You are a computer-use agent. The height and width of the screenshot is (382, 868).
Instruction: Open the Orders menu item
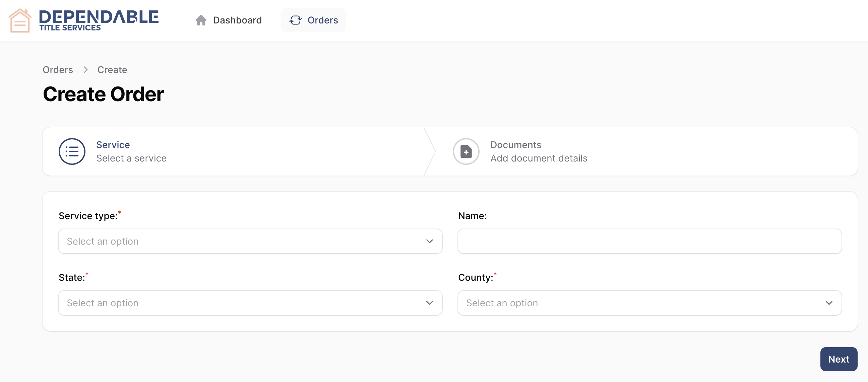[x=322, y=20]
